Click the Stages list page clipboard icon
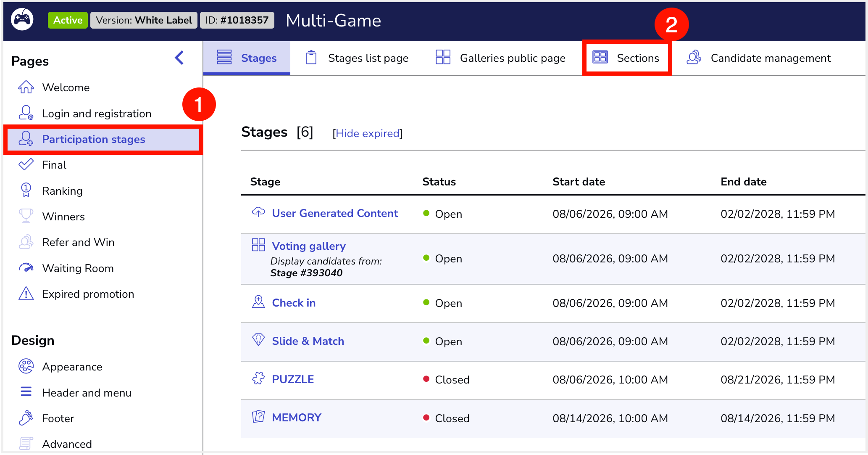The width and height of the screenshot is (868, 455). 311,57
